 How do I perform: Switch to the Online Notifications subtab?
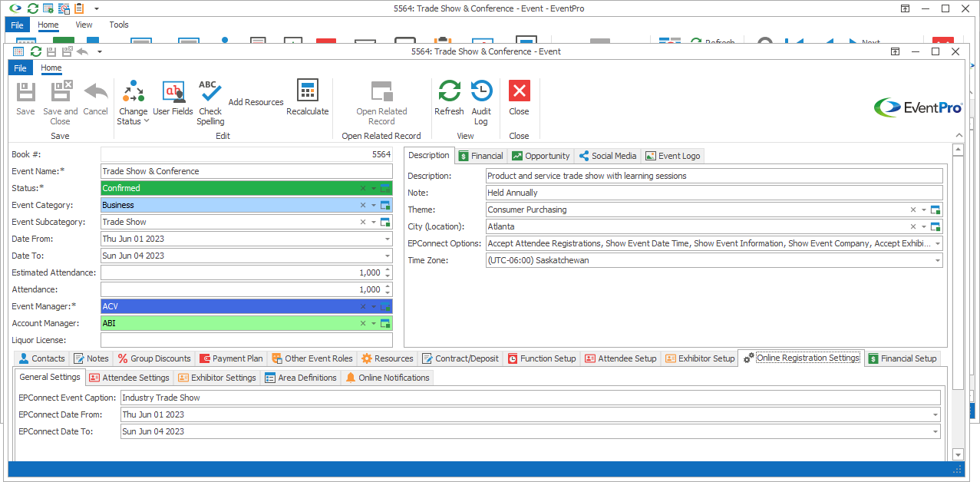pos(388,378)
